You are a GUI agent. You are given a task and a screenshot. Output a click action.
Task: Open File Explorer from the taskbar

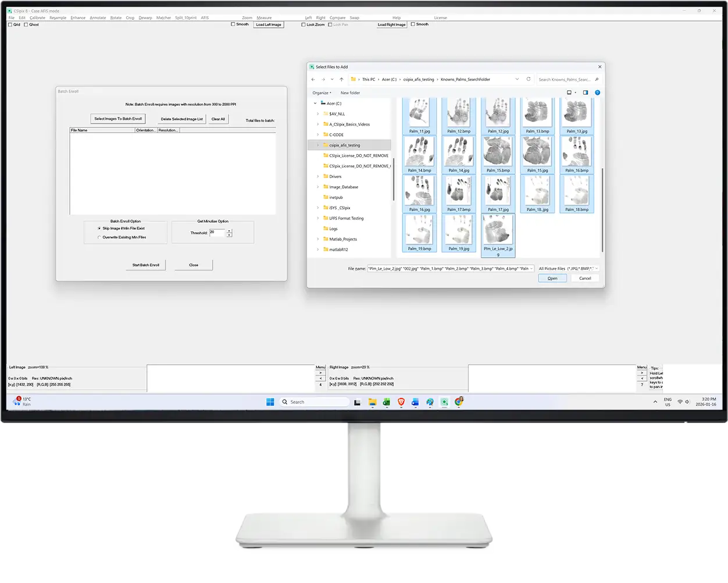[372, 402]
